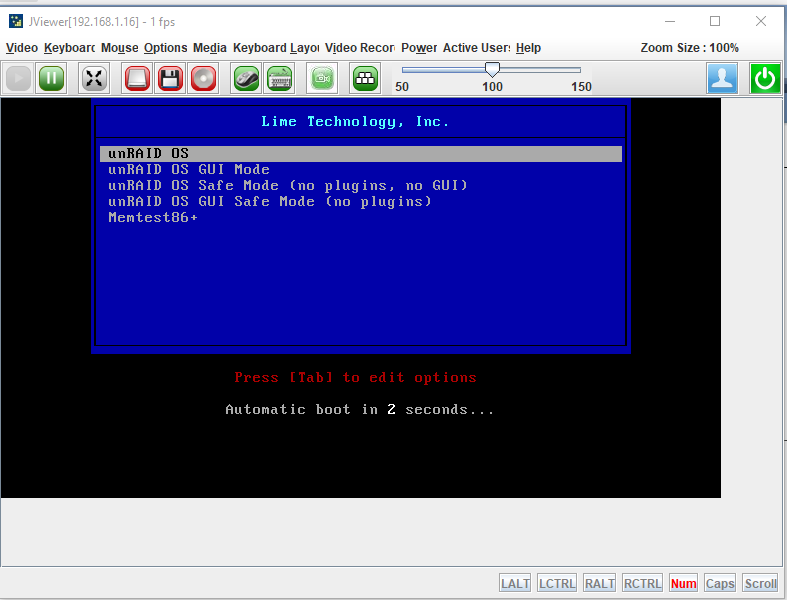Open the hard disk redirection icon
The width and height of the screenshot is (787, 600).
(137, 78)
